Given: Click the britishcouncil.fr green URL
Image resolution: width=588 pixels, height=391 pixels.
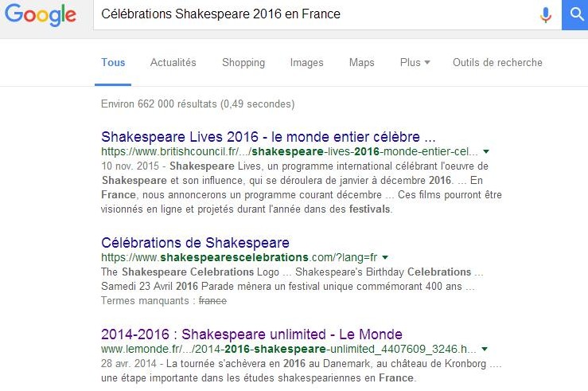Looking at the screenshot, I should click(289, 151).
